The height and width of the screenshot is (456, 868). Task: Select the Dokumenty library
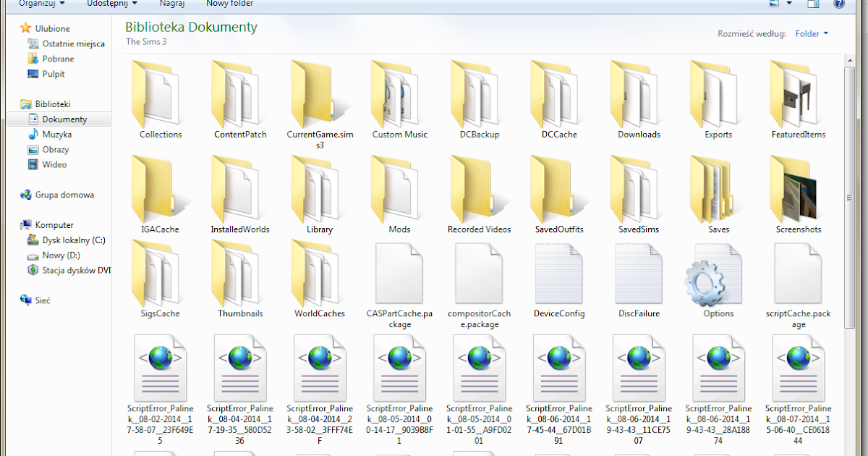click(57, 119)
